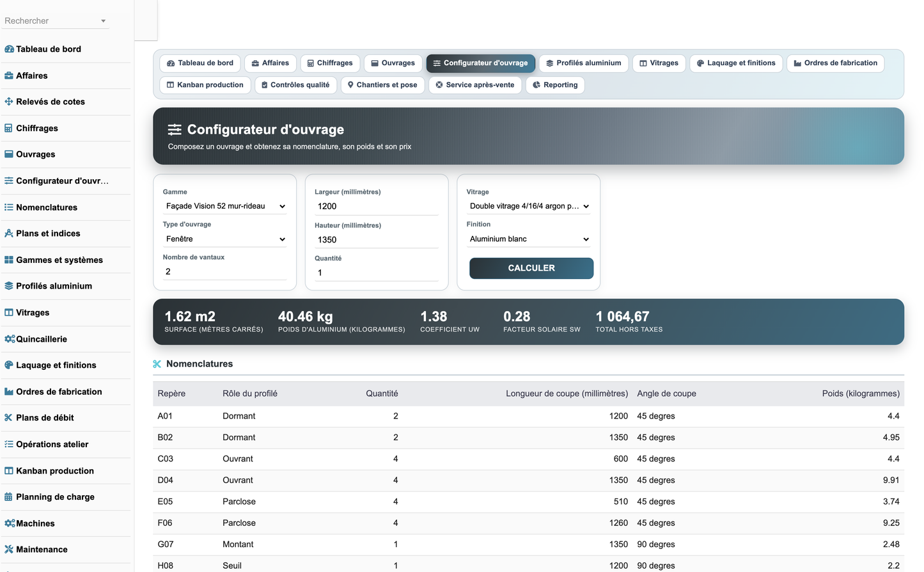Click the Hauteur (millimètres) field showing 1350
924x572 pixels.
(x=377, y=240)
